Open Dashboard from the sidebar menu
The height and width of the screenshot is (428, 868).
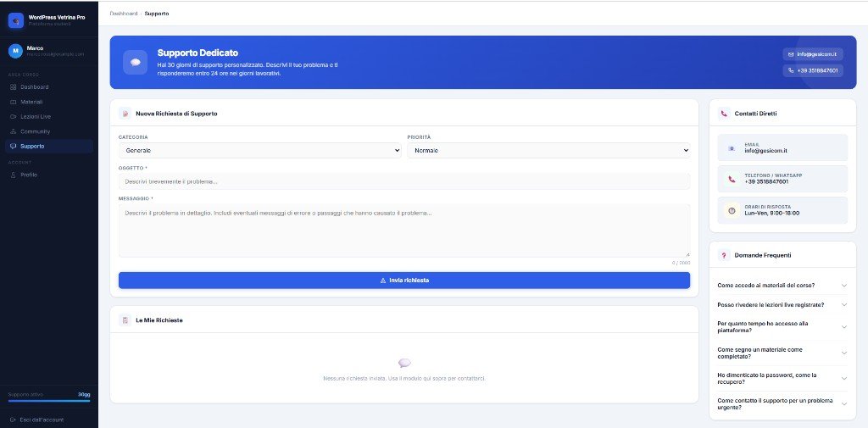pyautogui.click(x=49, y=87)
